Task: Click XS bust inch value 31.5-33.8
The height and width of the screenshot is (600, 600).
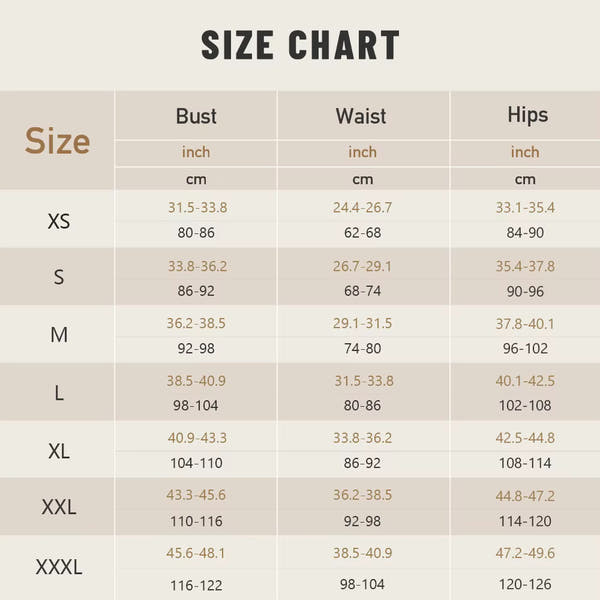Action: click(x=197, y=208)
